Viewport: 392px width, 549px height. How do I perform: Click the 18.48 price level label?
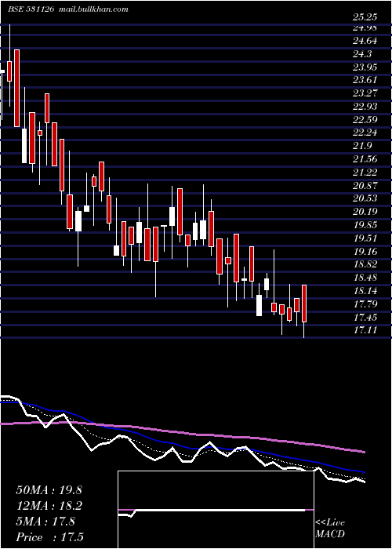click(x=366, y=278)
